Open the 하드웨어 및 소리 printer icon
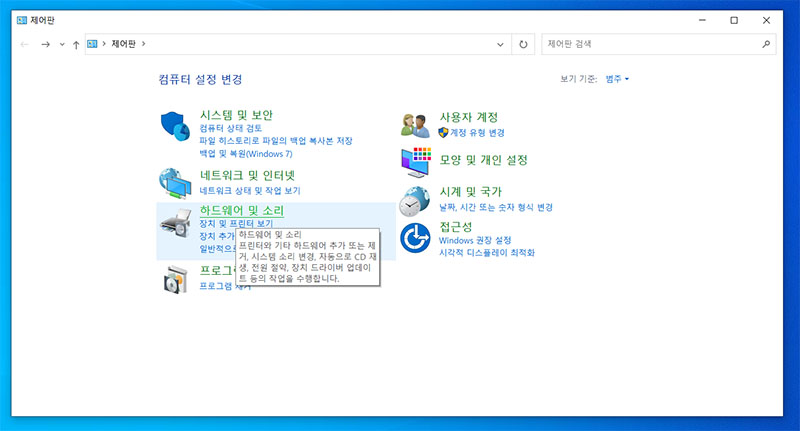 [176, 223]
